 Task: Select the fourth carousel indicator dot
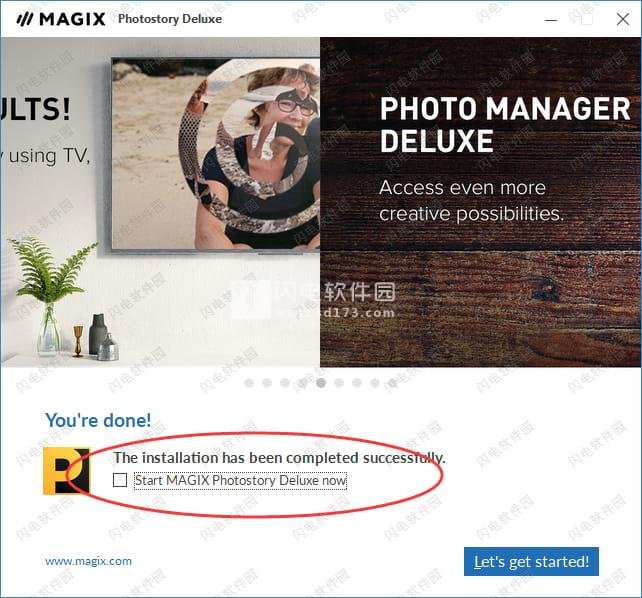pyautogui.click(x=303, y=383)
